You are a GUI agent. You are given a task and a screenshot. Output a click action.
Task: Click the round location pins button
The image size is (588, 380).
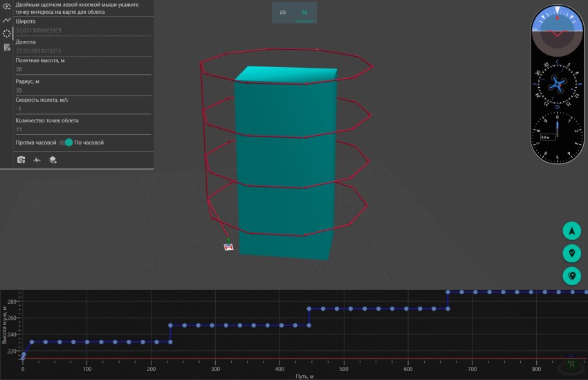(x=571, y=275)
